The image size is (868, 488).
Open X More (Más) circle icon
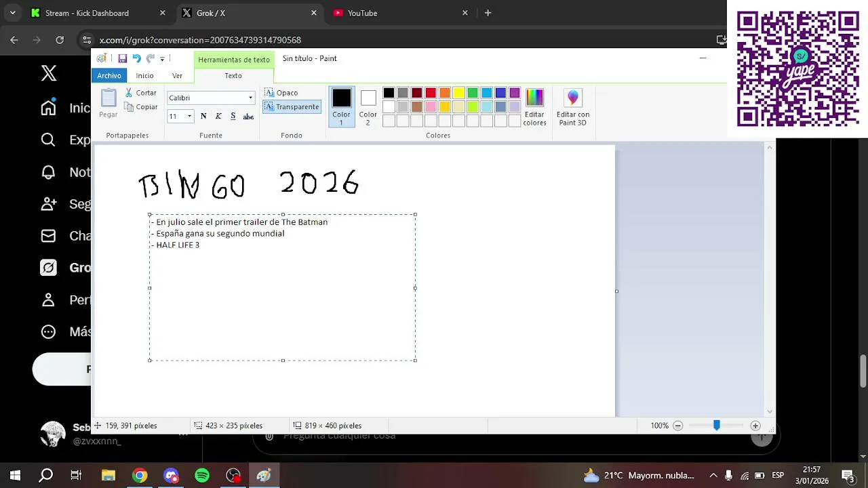click(48, 331)
